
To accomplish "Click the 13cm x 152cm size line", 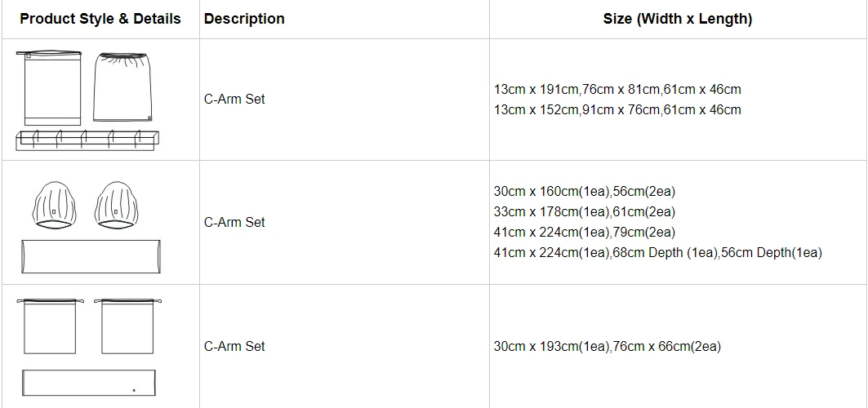I will click(x=617, y=109).
